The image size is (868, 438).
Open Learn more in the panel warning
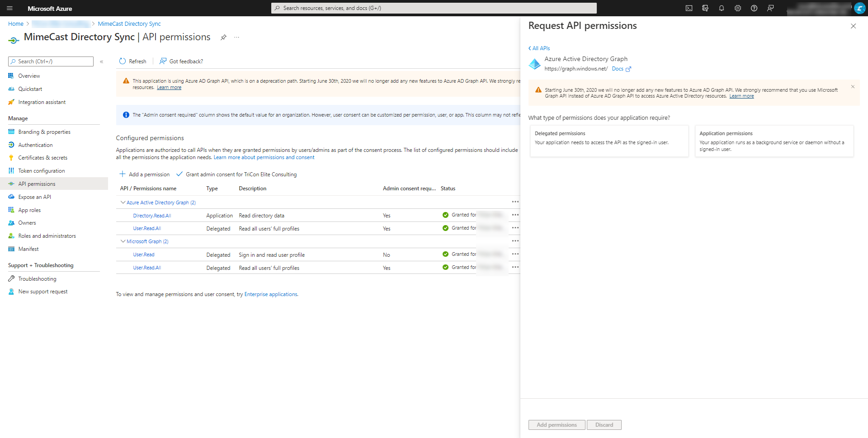(x=741, y=96)
